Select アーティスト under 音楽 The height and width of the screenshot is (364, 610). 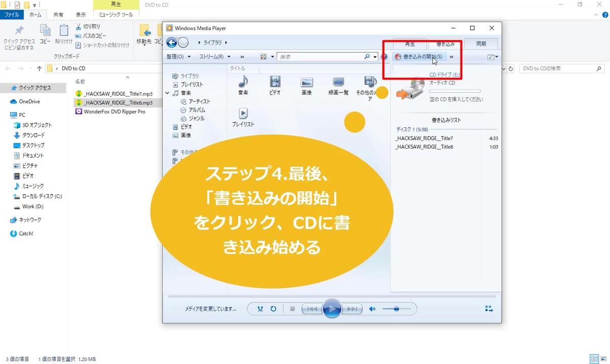[x=195, y=102]
